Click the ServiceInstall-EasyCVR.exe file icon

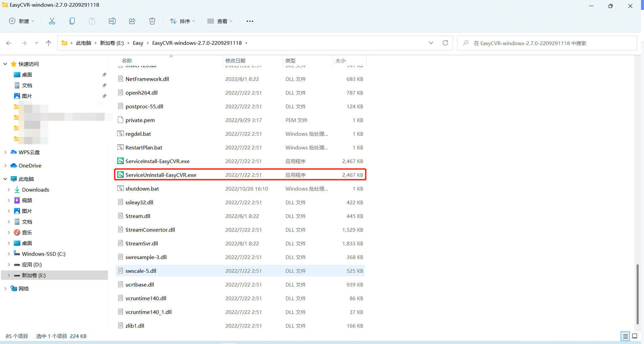(121, 161)
